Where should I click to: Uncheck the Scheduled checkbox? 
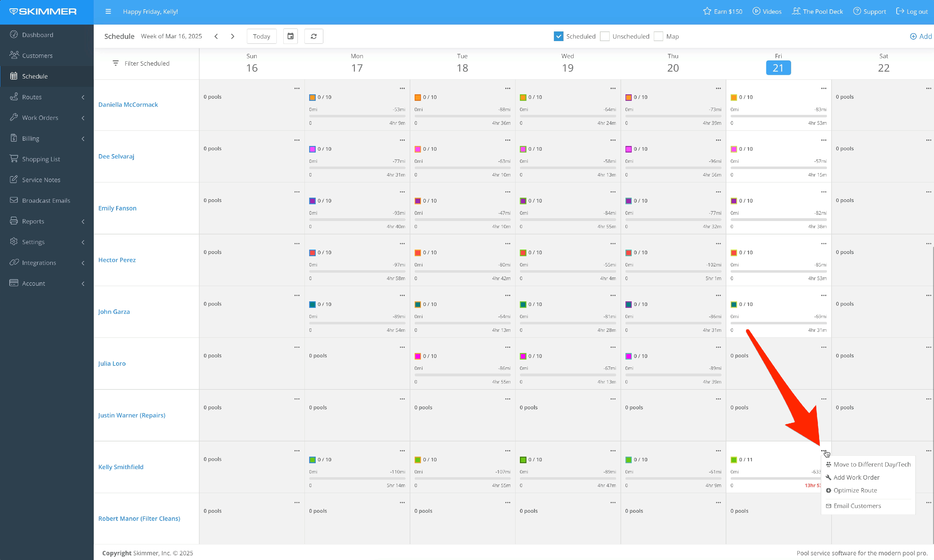point(559,36)
